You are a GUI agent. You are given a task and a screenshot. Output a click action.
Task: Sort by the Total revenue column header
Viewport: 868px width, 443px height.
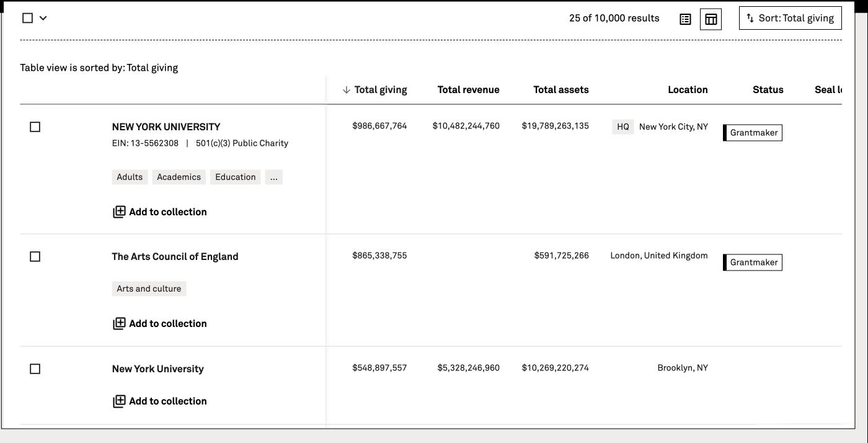pos(468,90)
